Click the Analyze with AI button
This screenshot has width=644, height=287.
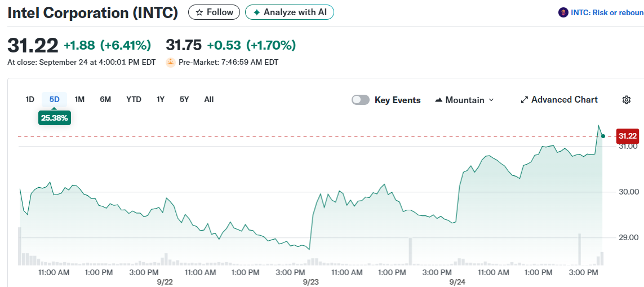(x=290, y=12)
